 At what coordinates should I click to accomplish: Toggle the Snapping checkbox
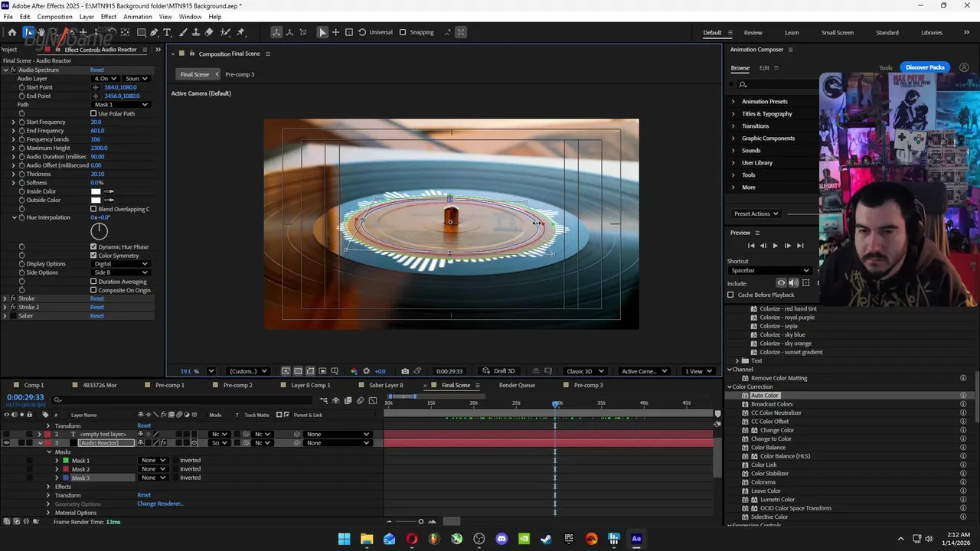point(403,32)
